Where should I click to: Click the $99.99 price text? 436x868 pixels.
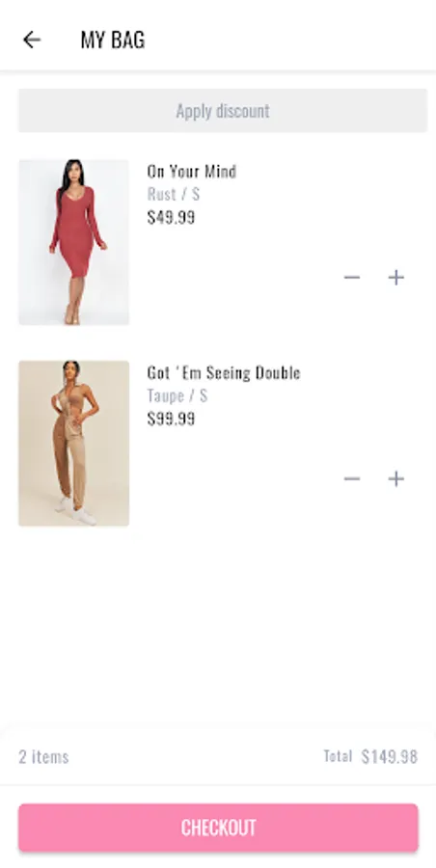[171, 420]
